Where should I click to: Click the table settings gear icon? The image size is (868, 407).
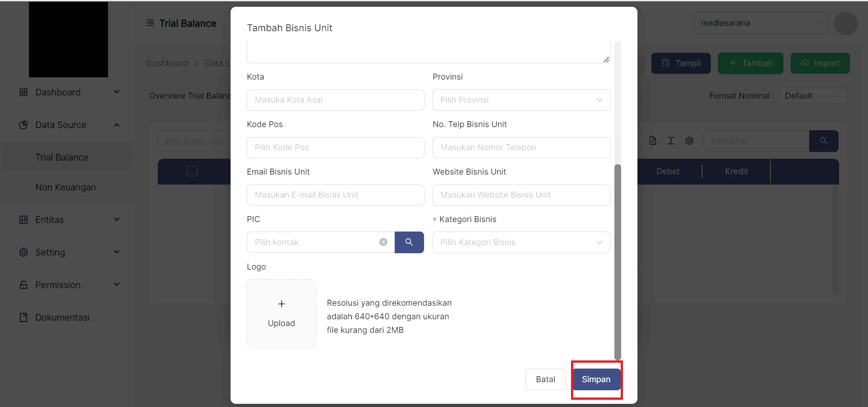point(689,141)
